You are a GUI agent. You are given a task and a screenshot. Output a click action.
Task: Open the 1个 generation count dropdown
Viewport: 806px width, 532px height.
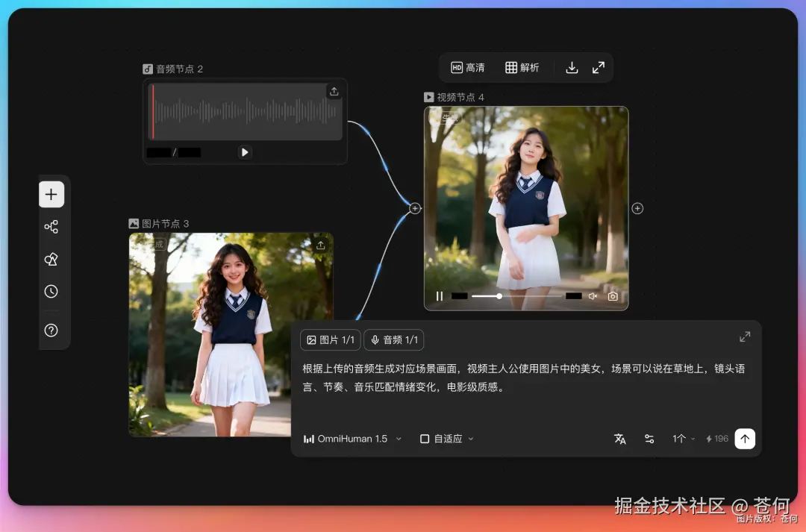(683, 439)
